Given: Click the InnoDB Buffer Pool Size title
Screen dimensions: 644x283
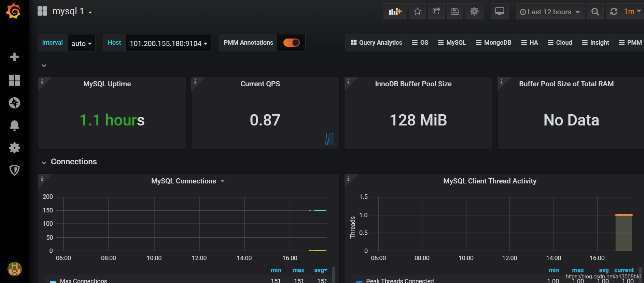Looking at the screenshot, I should (413, 84).
